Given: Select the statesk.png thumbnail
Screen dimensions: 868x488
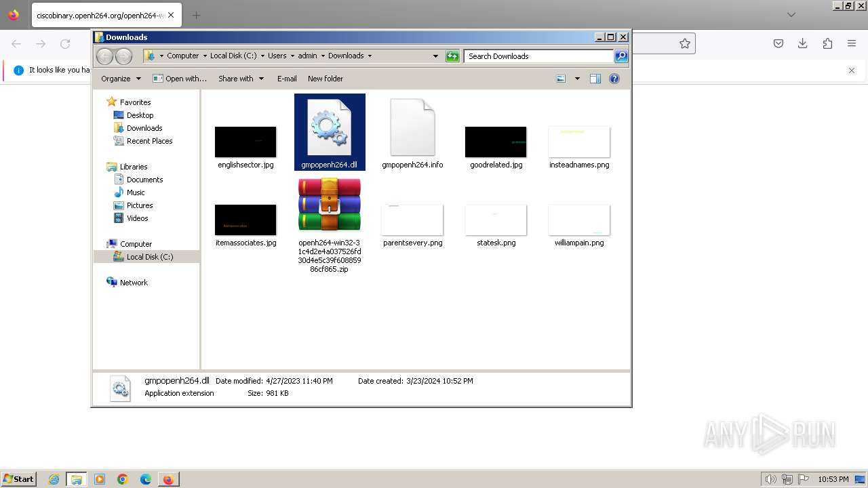Looking at the screenshot, I should [496, 220].
